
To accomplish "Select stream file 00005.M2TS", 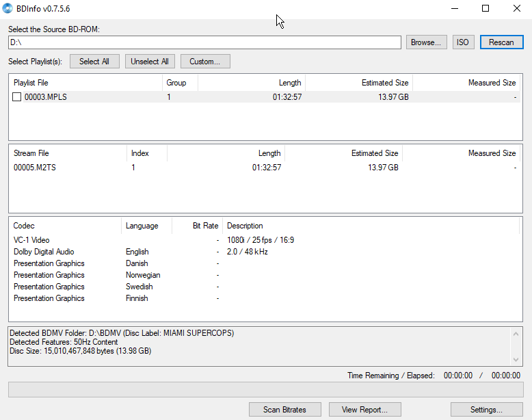I will 35,168.
